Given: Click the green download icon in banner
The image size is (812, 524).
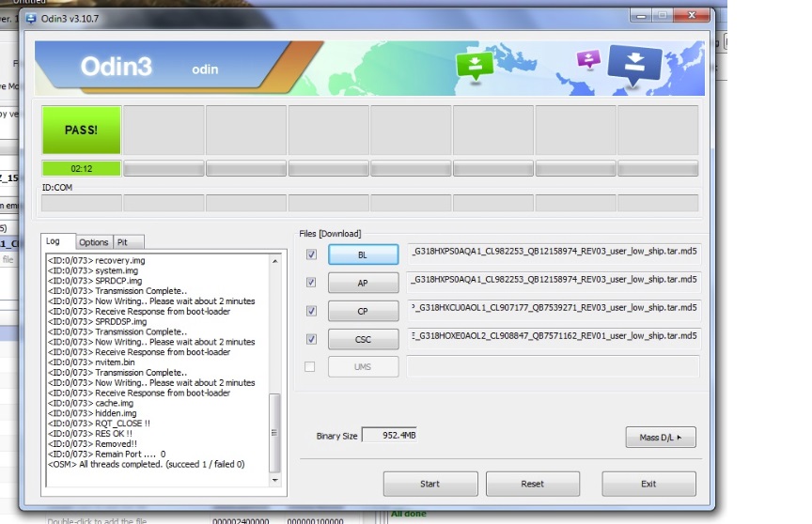Looking at the screenshot, I should click(474, 67).
